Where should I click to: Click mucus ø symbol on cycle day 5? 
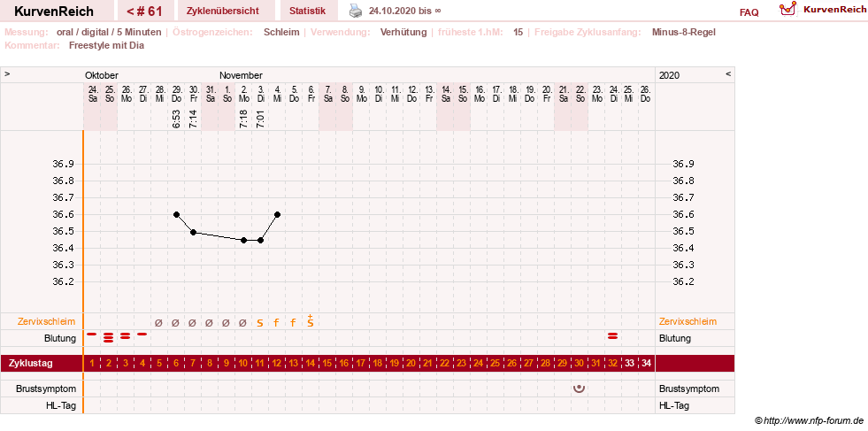[159, 322]
